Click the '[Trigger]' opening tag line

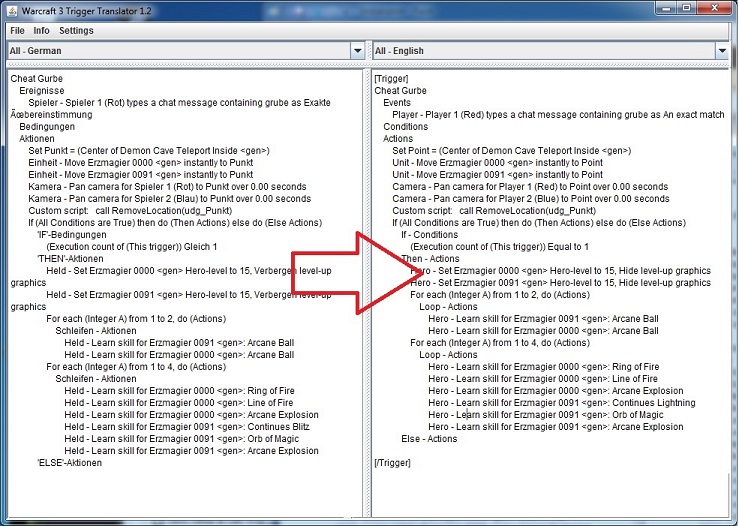pos(391,79)
